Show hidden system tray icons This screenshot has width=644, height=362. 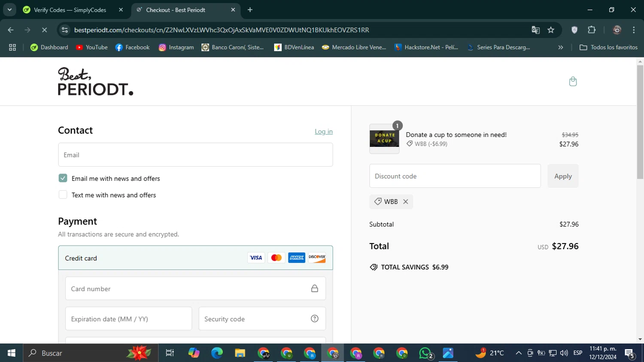tap(519, 353)
